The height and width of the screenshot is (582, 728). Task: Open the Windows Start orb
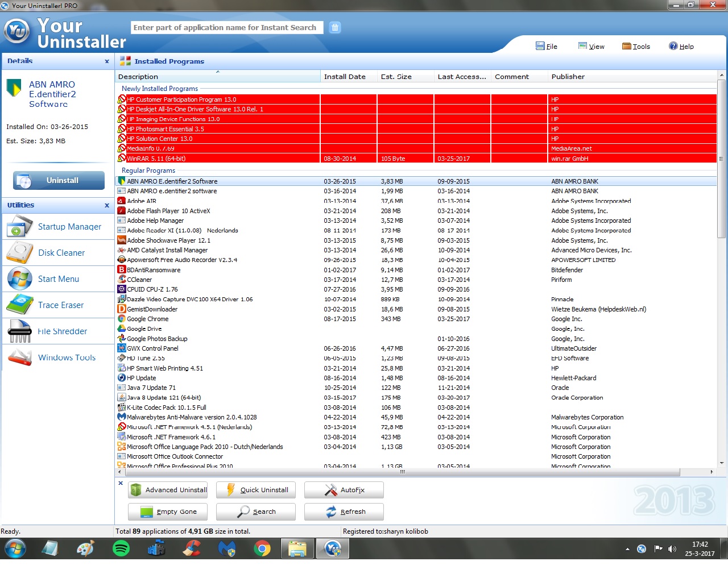pos(15,549)
